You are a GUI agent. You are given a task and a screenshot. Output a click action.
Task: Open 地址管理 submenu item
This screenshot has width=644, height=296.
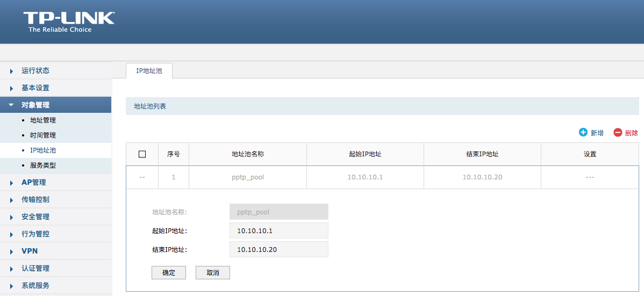43,120
